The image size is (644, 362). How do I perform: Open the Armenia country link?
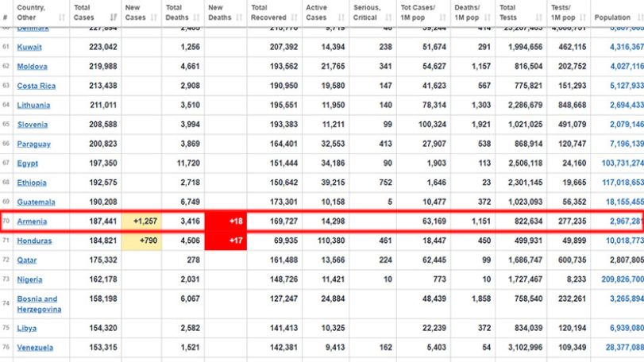click(32, 221)
